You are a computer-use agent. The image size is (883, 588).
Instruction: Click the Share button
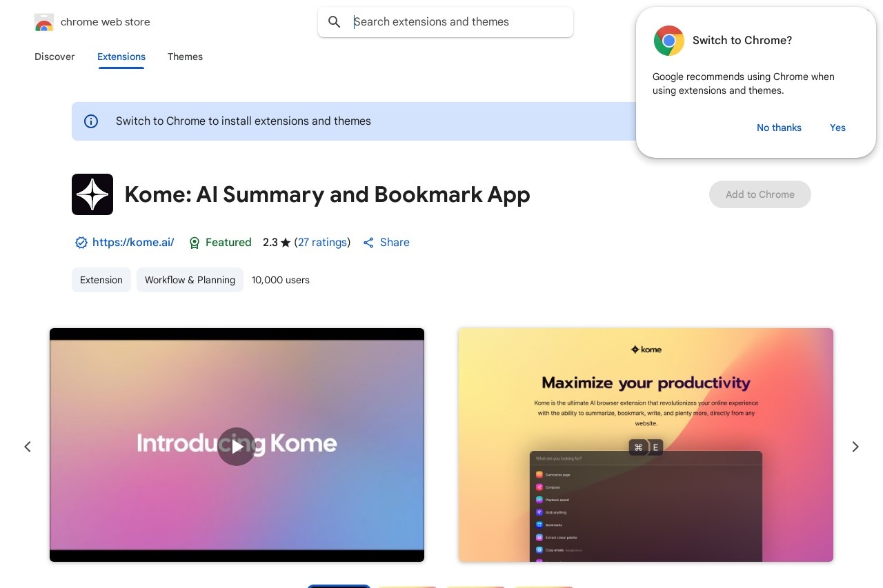pos(386,243)
